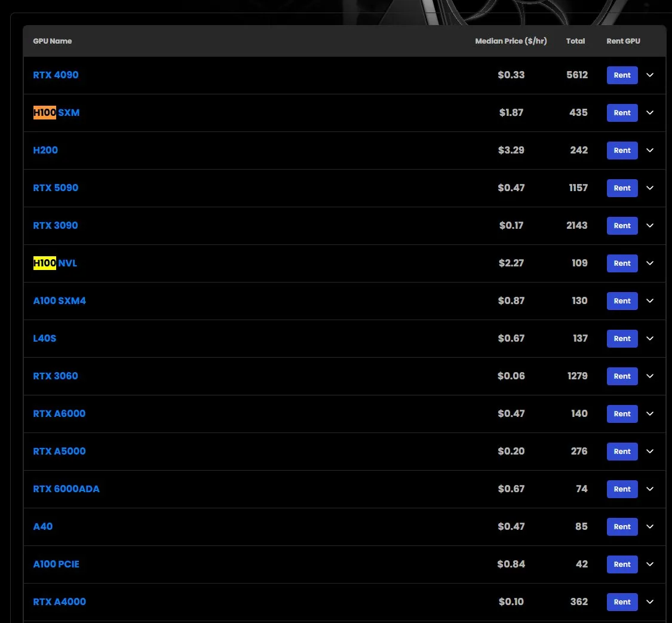Rent the A100 SXM4 GPU

tap(622, 301)
